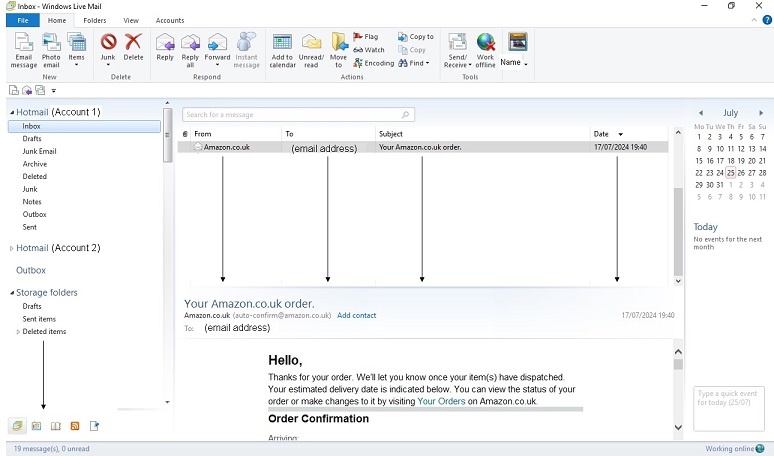Switch to the Mail view shortcut
The width and height of the screenshot is (774, 456).
[17, 426]
